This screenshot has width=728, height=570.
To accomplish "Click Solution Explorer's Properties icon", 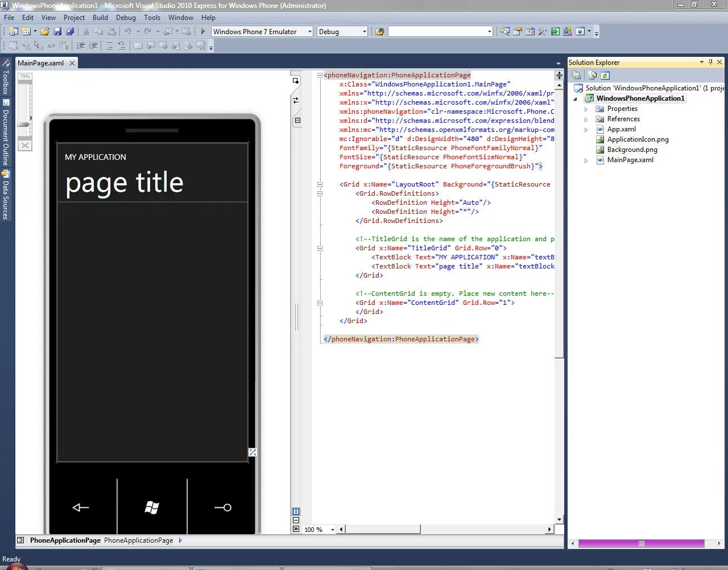I will click(576, 75).
